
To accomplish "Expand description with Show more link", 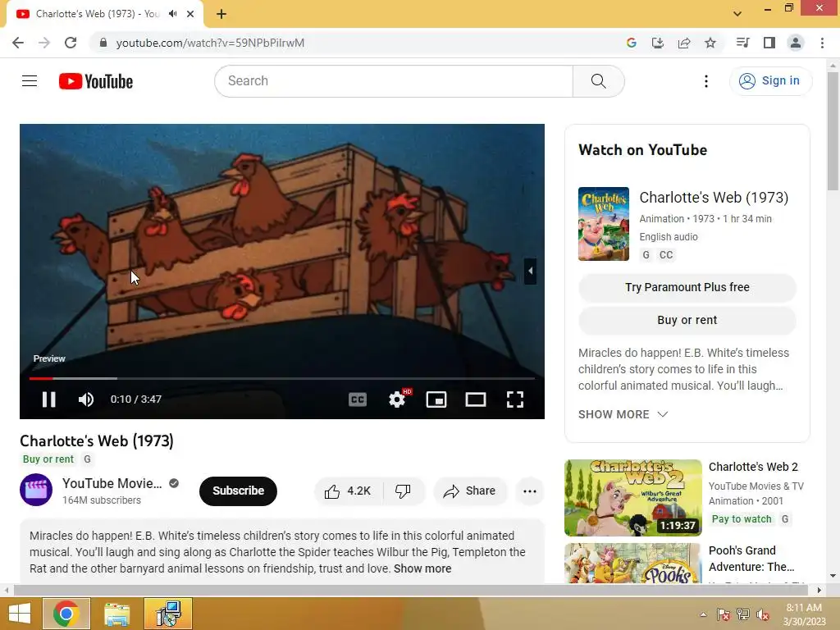I will tap(422, 568).
